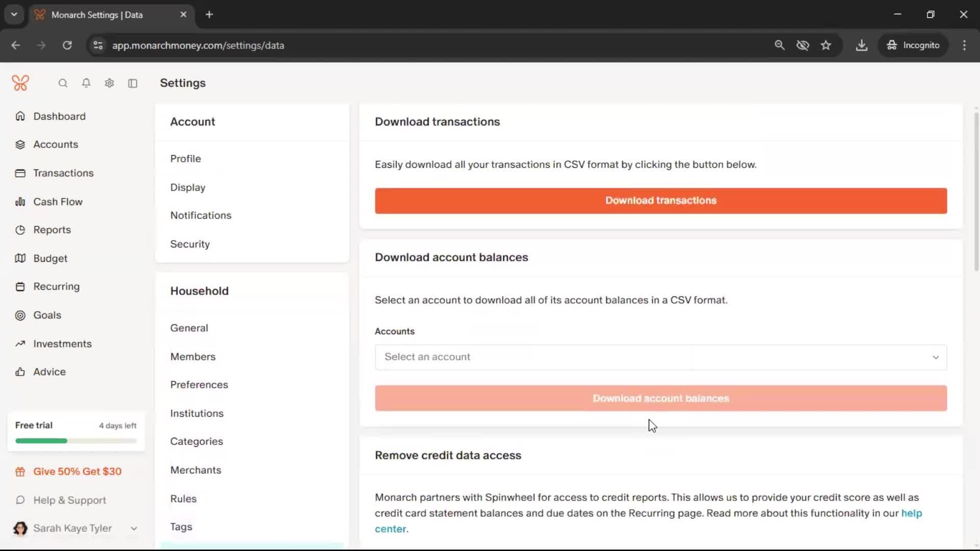Bookmark this page with star icon
Image resolution: width=980 pixels, height=551 pixels.
826,45
